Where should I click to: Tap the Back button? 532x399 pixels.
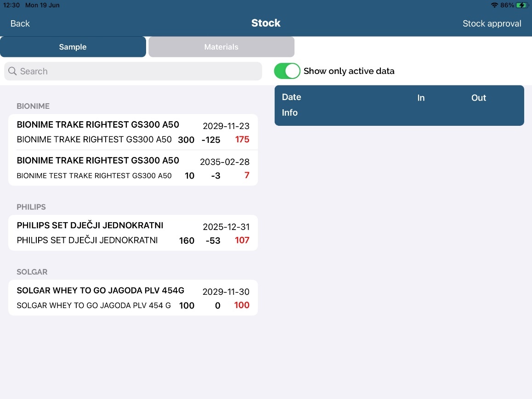20,23
